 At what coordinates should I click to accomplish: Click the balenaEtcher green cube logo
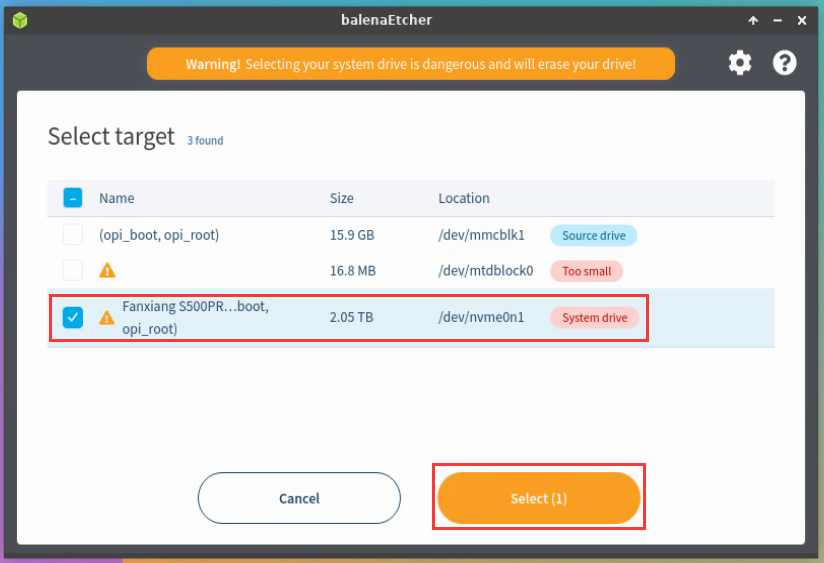pos(20,21)
